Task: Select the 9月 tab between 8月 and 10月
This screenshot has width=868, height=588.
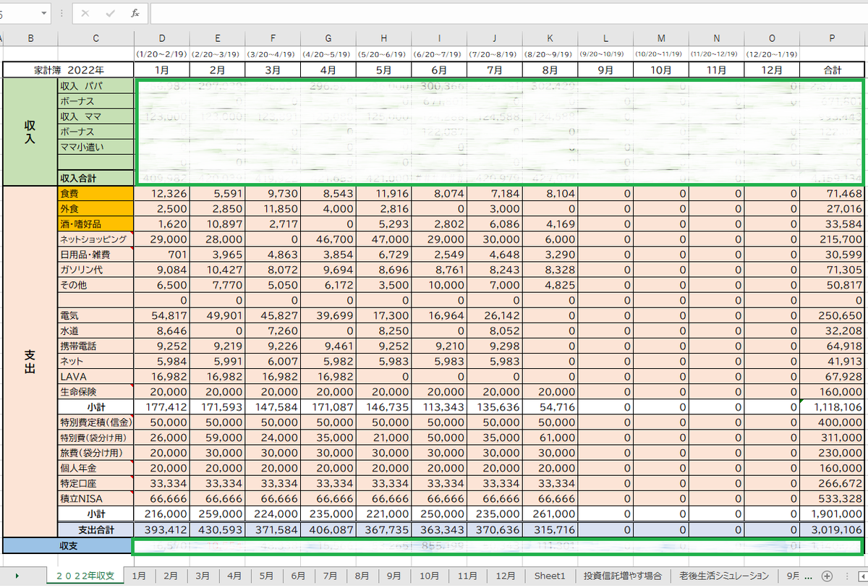Action: (x=393, y=576)
